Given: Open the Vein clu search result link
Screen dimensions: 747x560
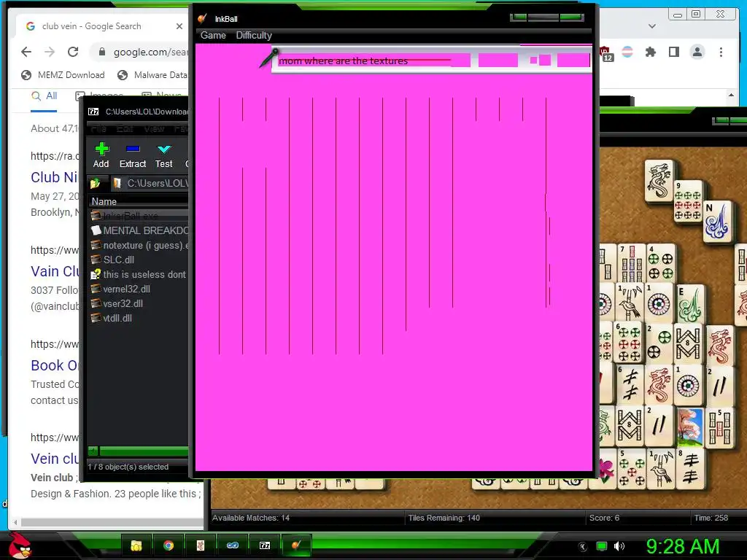Looking at the screenshot, I should pyautogui.click(x=55, y=459).
